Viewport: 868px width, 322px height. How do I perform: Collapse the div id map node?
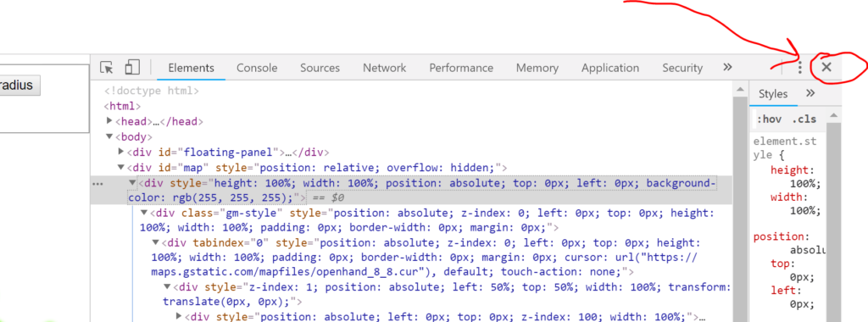point(121,167)
